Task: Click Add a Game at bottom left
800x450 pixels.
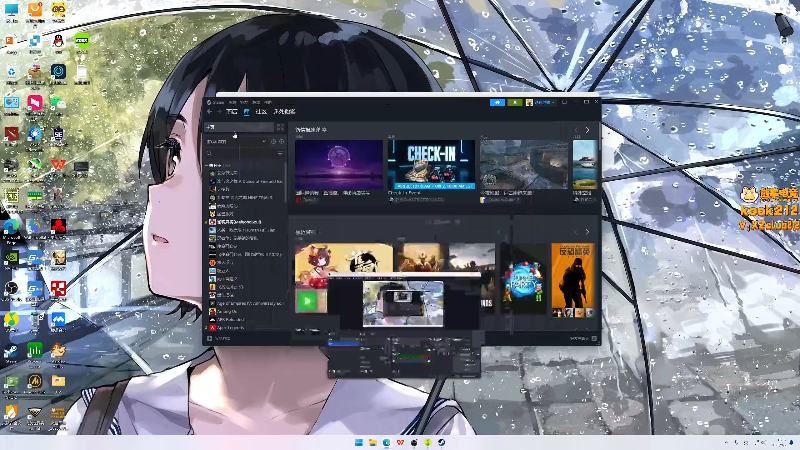Action: tap(219, 338)
